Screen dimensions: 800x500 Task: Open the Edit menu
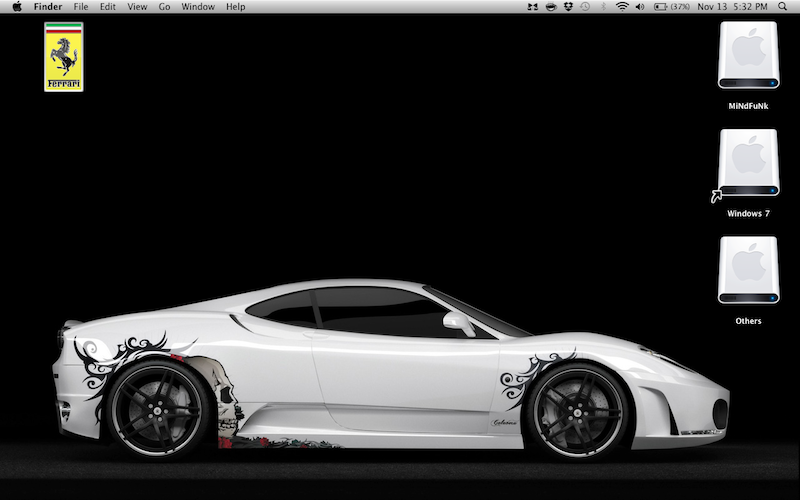tap(107, 7)
